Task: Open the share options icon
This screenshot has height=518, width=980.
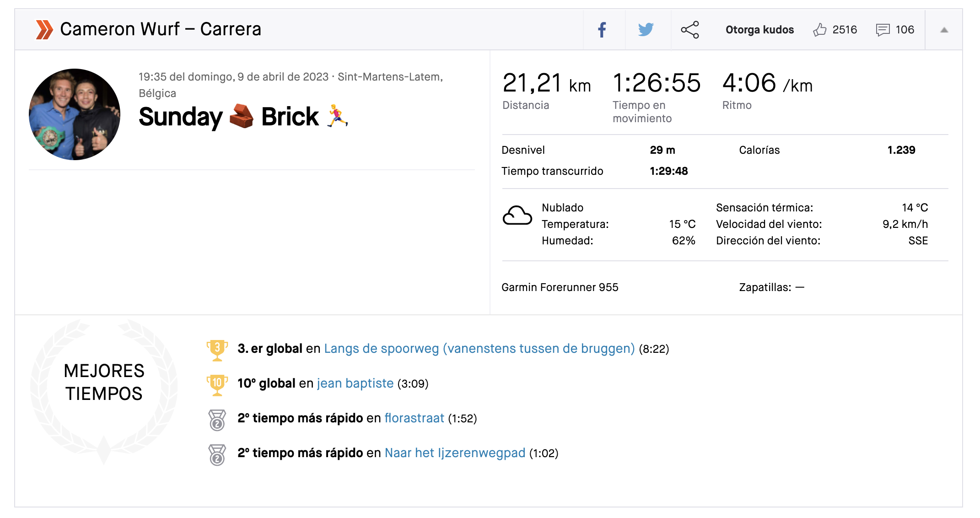Action: click(x=689, y=30)
